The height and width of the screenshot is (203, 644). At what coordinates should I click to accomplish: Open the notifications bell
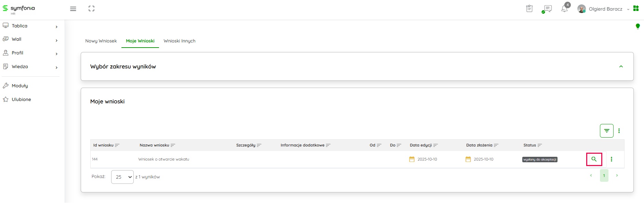564,9
